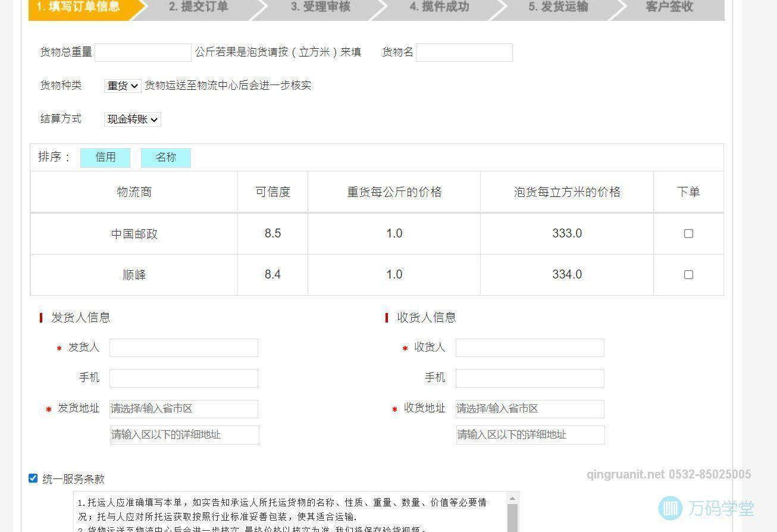Focus the 收货人 name input field
This screenshot has height=532, width=777.
pyautogui.click(x=529, y=348)
